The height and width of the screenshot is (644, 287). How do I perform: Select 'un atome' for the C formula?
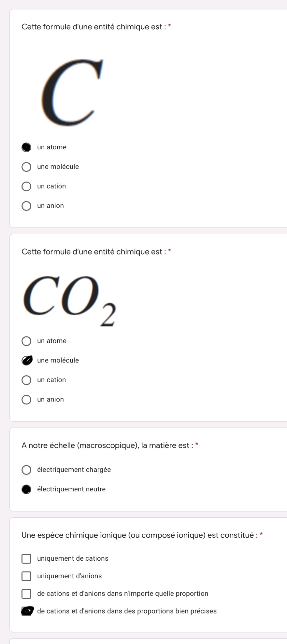26,147
